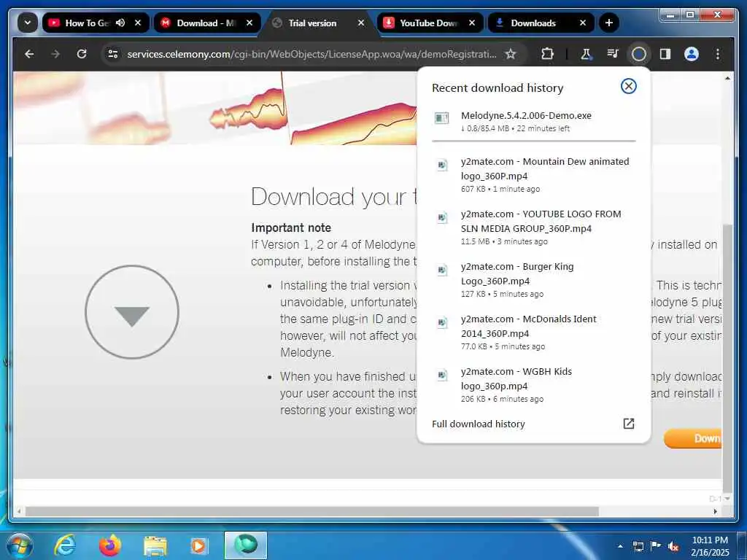View site information icon in address bar
The width and height of the screenshot is (747, 560).
tap(113, 54)
